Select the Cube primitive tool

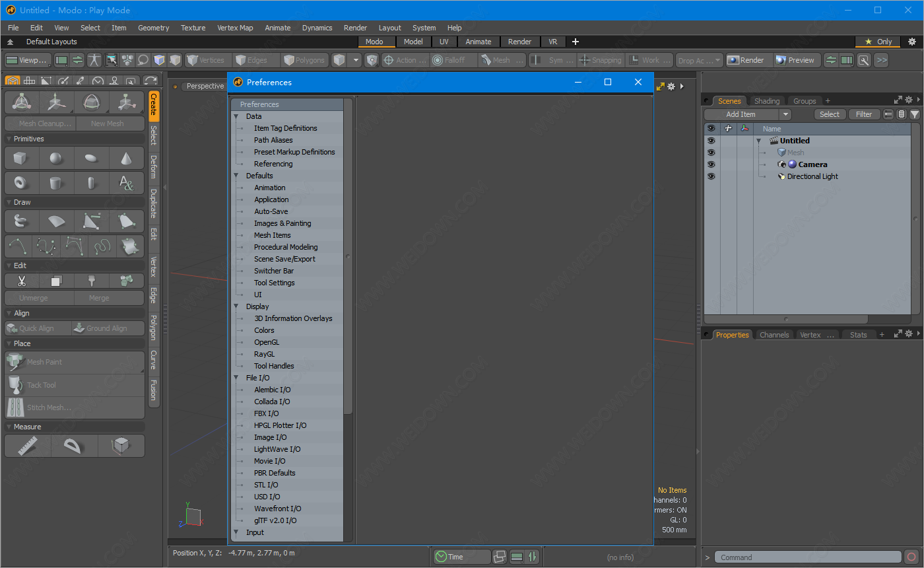click(21, 159)
